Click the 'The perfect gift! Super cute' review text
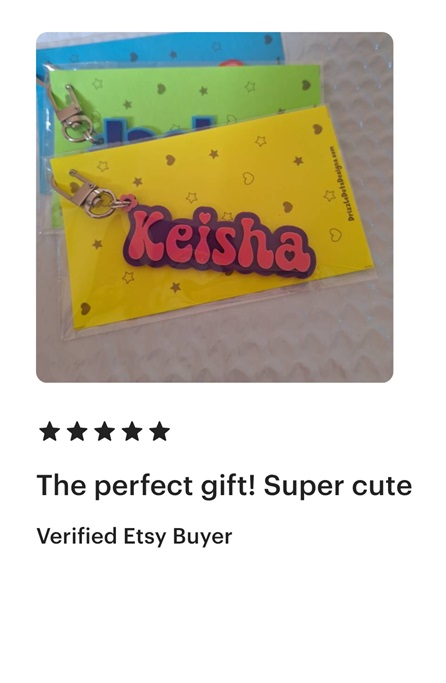Image resolution: width=446 pixels, height=683 pixels. pyautogui.click(x=224, y=486)
